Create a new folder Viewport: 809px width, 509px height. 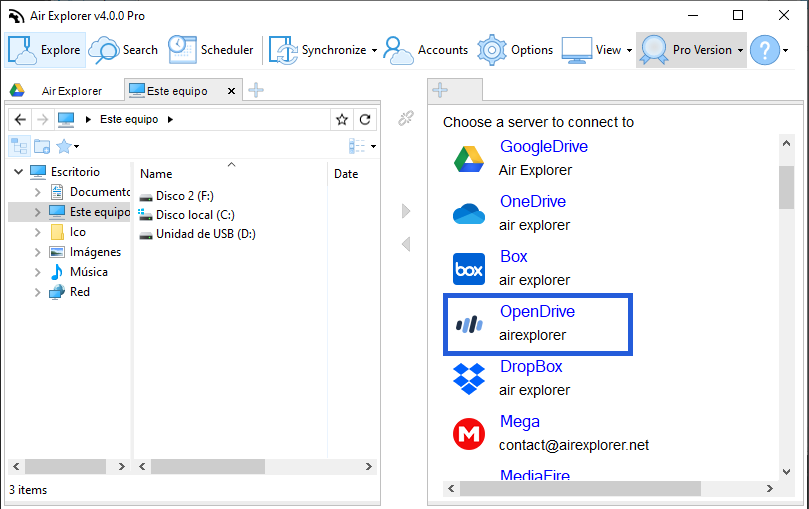tap(42, 146)
